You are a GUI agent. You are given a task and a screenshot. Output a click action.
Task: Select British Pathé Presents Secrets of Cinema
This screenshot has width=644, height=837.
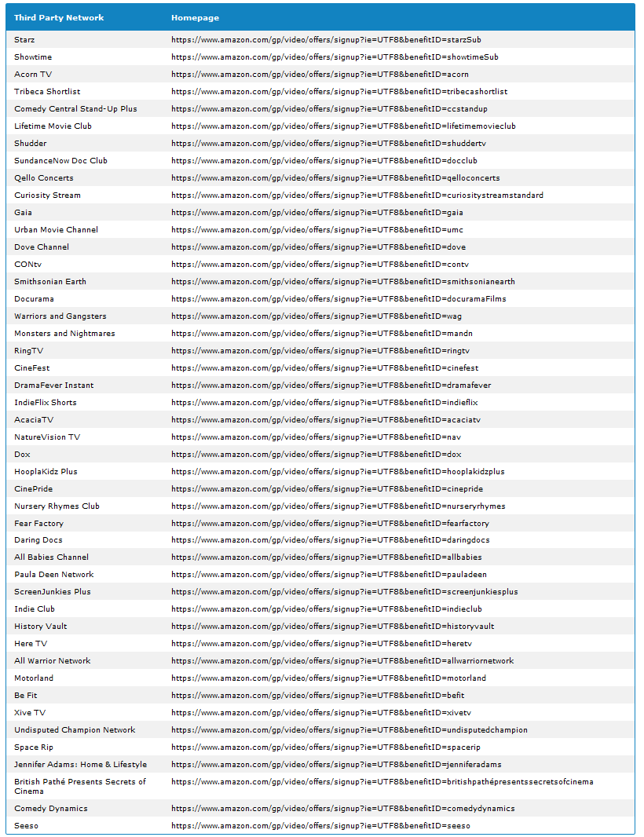[80, 786]
